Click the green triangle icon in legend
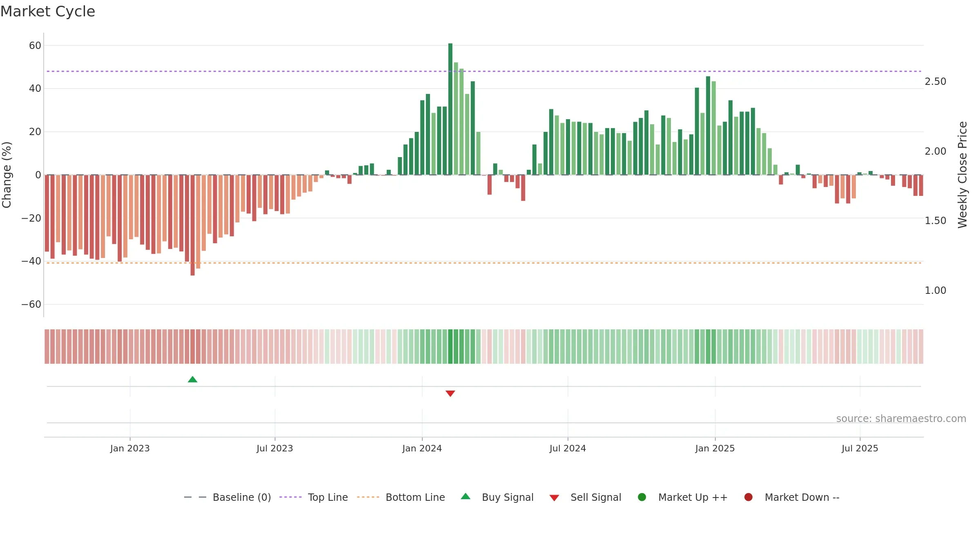The image size is (980, 551). tap(465, 496)
